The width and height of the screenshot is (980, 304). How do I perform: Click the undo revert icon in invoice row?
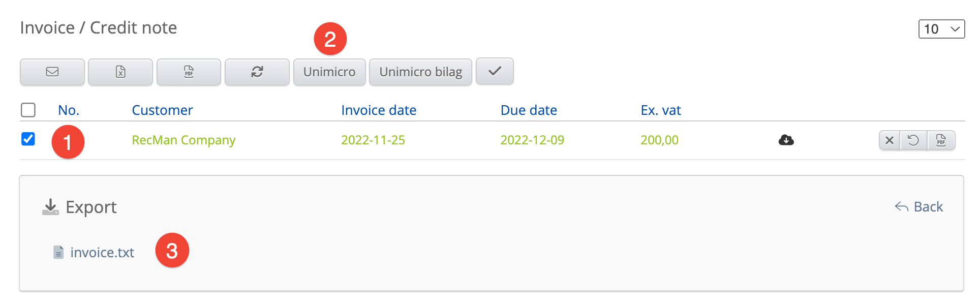coord(913,140)
